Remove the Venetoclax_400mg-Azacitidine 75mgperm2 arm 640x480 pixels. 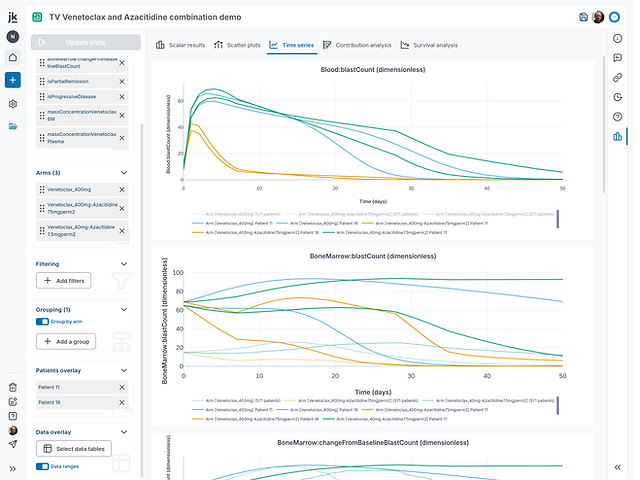(122, 209)
